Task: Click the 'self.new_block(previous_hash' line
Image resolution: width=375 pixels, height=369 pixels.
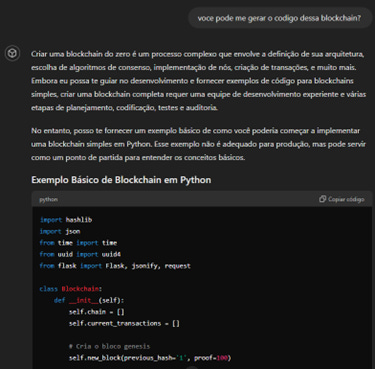Action: [x=150, y=358]
